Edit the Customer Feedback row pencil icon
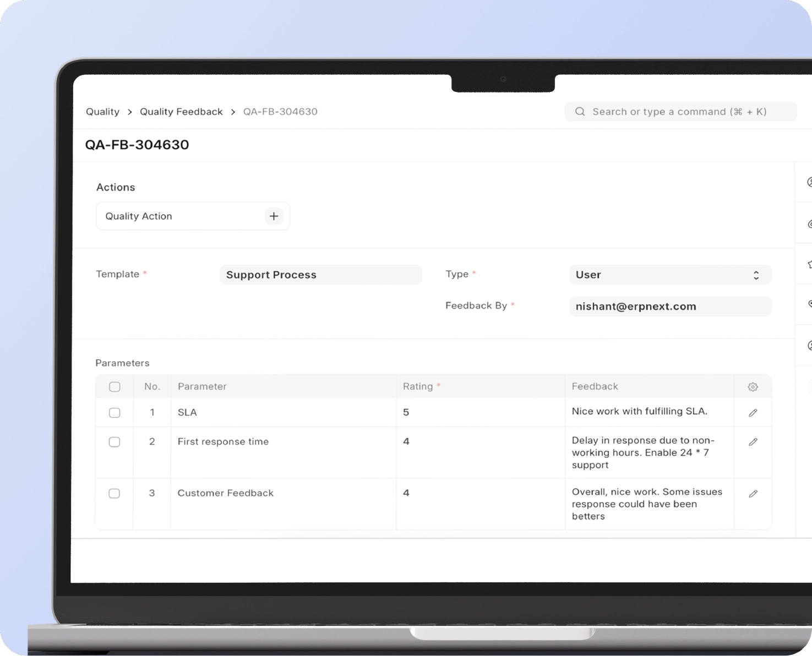Screen dimensions: 812x656 coord(753,494)
